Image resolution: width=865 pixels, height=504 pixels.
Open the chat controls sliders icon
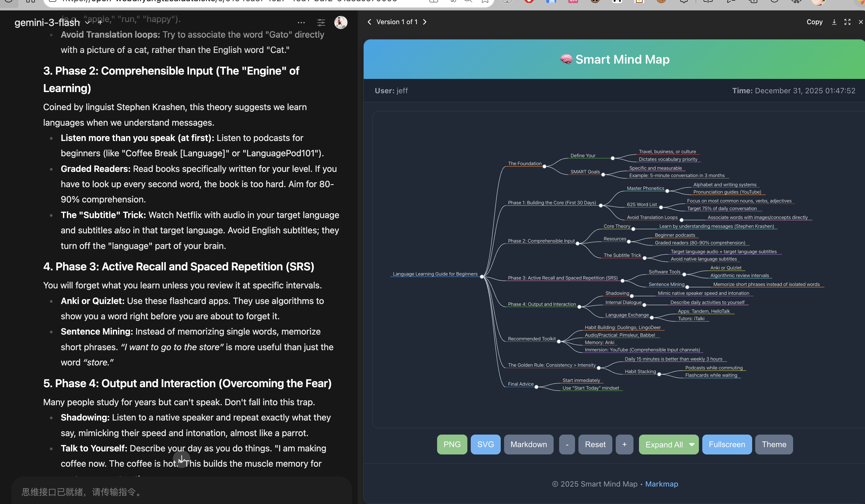321,22
